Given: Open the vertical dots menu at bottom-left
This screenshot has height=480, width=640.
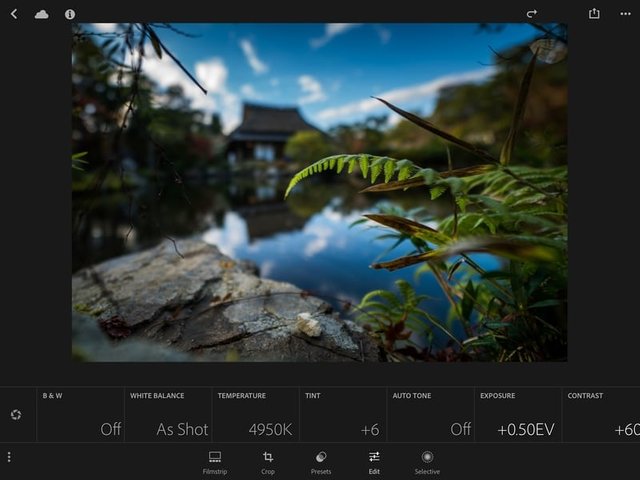Looking at the screenshot, I should coord(9,457).
